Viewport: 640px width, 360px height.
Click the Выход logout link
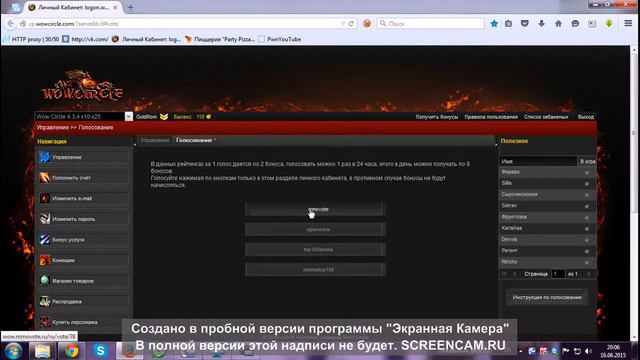[586, 117]
